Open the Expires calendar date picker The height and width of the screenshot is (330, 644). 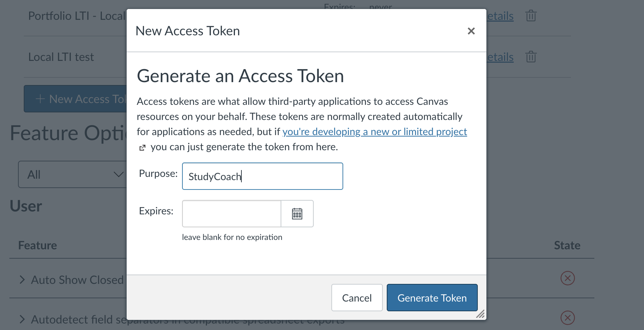[297, 214]
